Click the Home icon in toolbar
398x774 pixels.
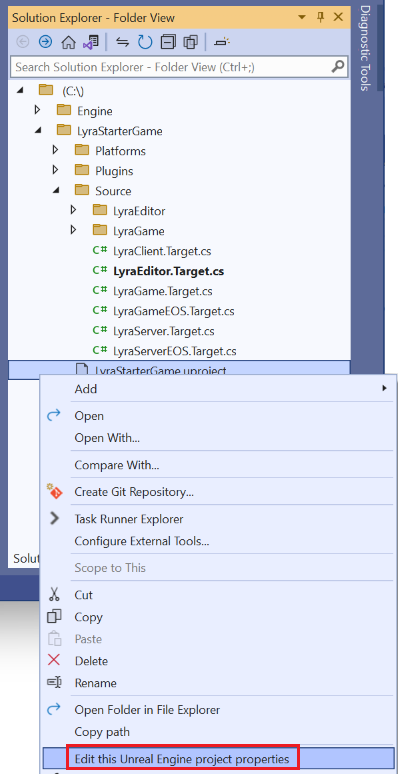click(x=68, y=42)
